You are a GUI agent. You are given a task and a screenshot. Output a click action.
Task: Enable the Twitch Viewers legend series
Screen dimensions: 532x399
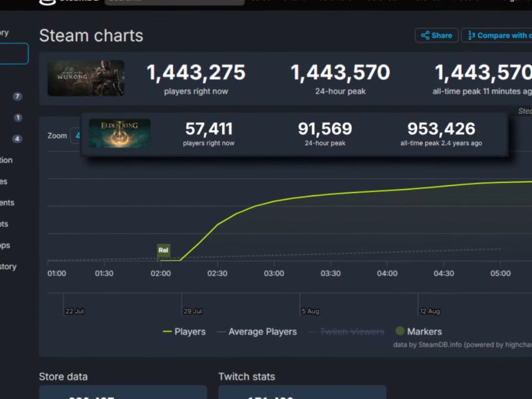pos(346,331)
